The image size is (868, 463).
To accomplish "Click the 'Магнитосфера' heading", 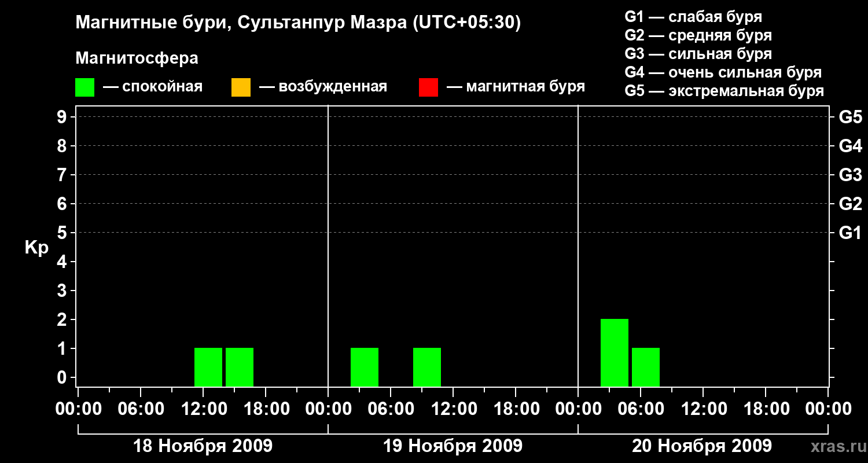I will [137, 58].
